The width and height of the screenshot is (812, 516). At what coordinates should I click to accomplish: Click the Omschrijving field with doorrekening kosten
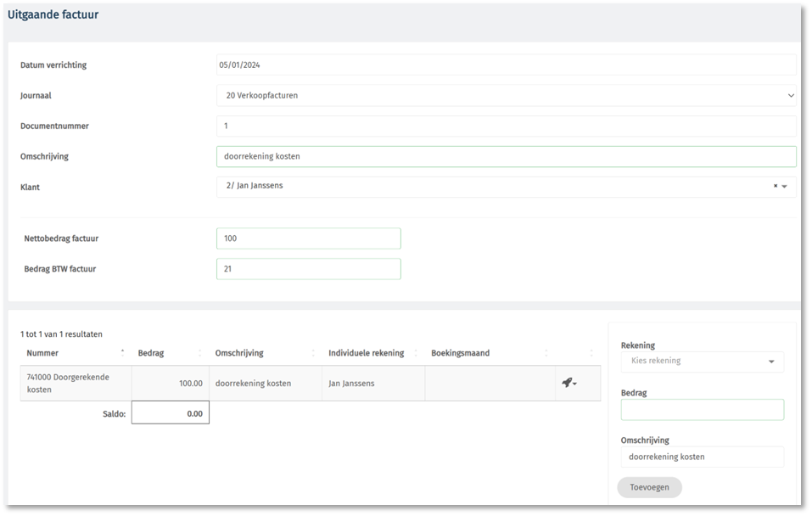506,156
